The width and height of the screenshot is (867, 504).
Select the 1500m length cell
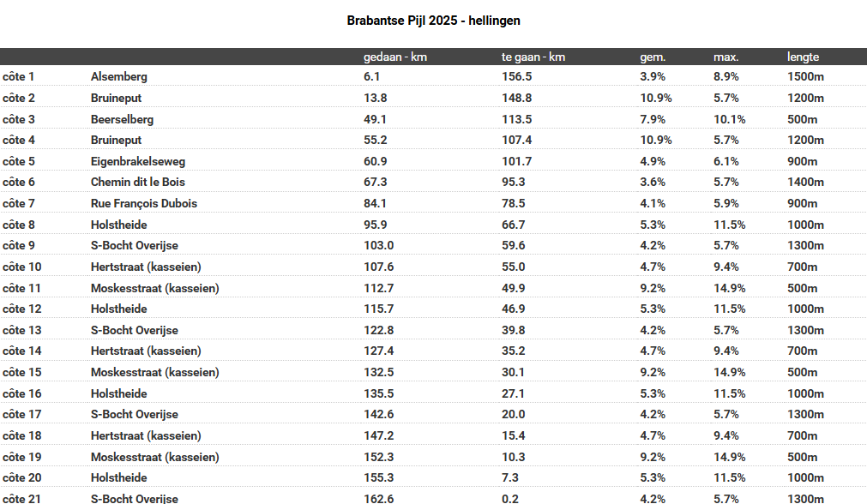click(805, 76)
